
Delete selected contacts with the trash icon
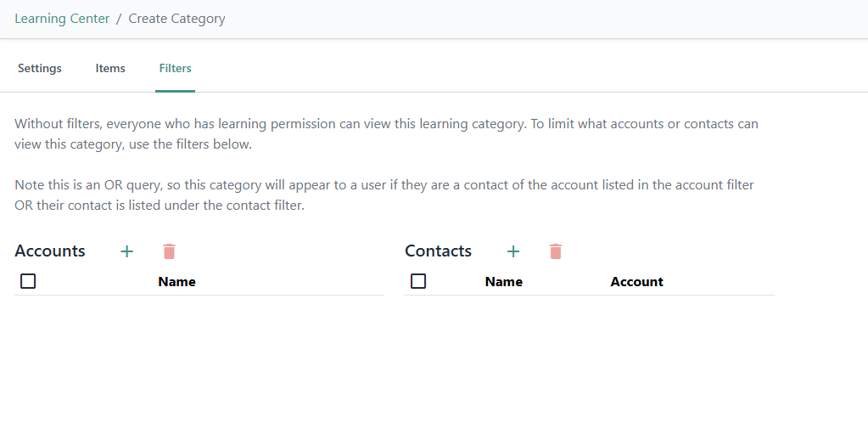click(556, 251)
